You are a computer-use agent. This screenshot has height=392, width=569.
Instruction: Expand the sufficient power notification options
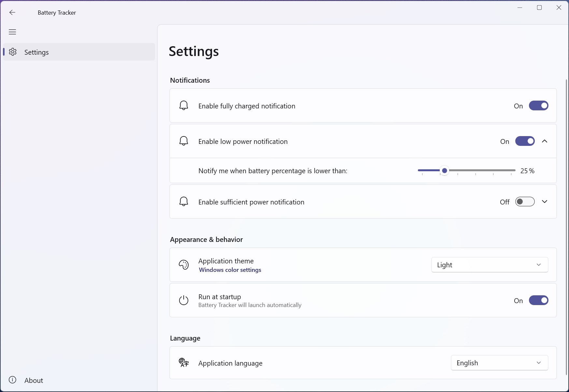(545, 202)
